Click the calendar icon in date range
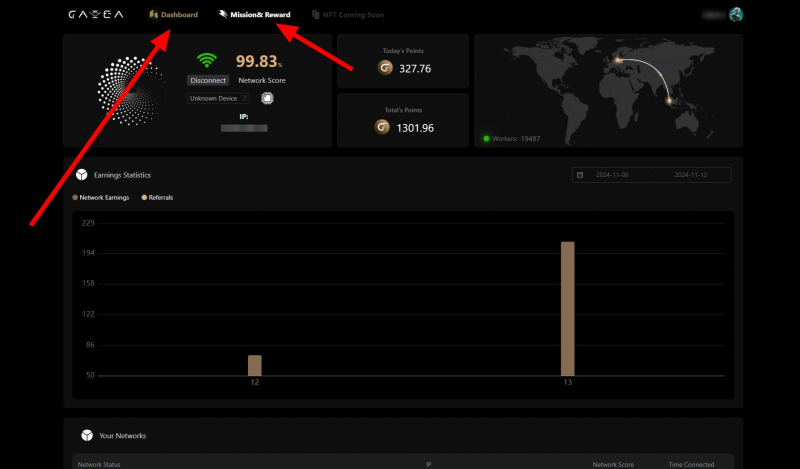800x469 pixels. [580, 175]
